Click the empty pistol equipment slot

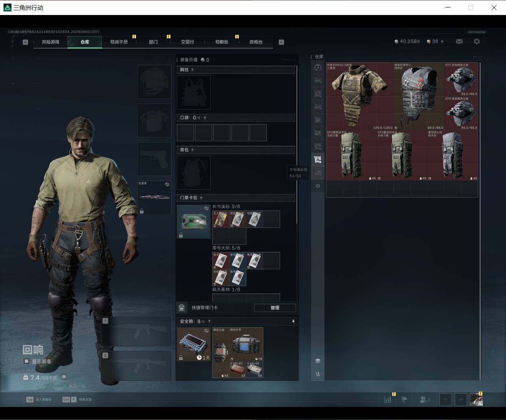tap(154, 159)
